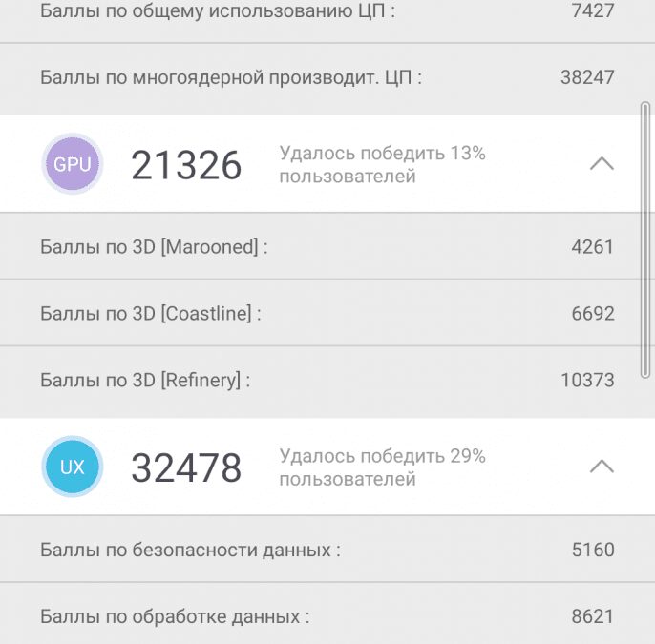
Task: Click the blue UX icon
Action: (73, 467)
